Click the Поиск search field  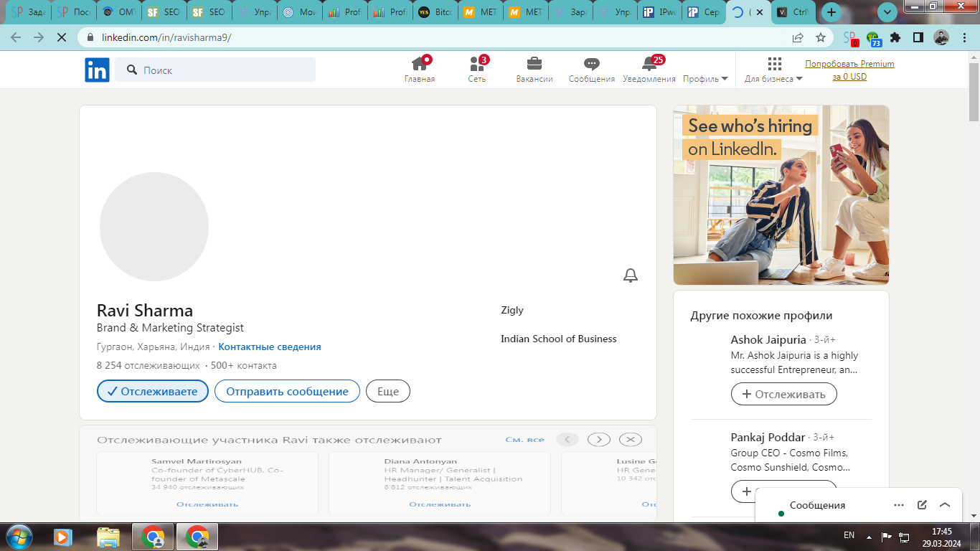215,70
